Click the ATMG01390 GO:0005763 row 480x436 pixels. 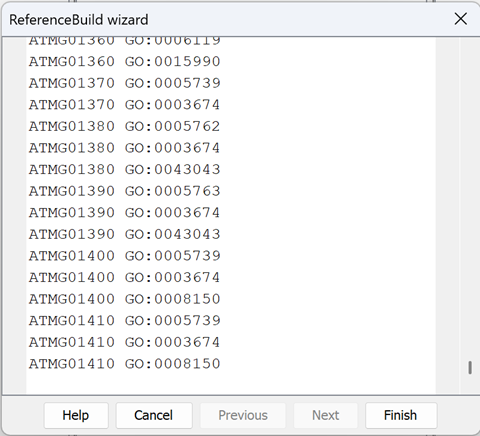(124, 191)
